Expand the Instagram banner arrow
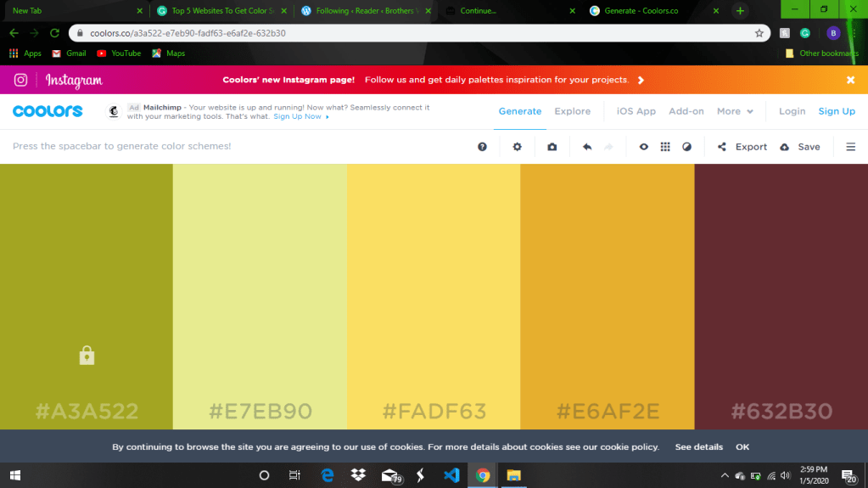Screen dimensions: 868x488 coord(641,80)
